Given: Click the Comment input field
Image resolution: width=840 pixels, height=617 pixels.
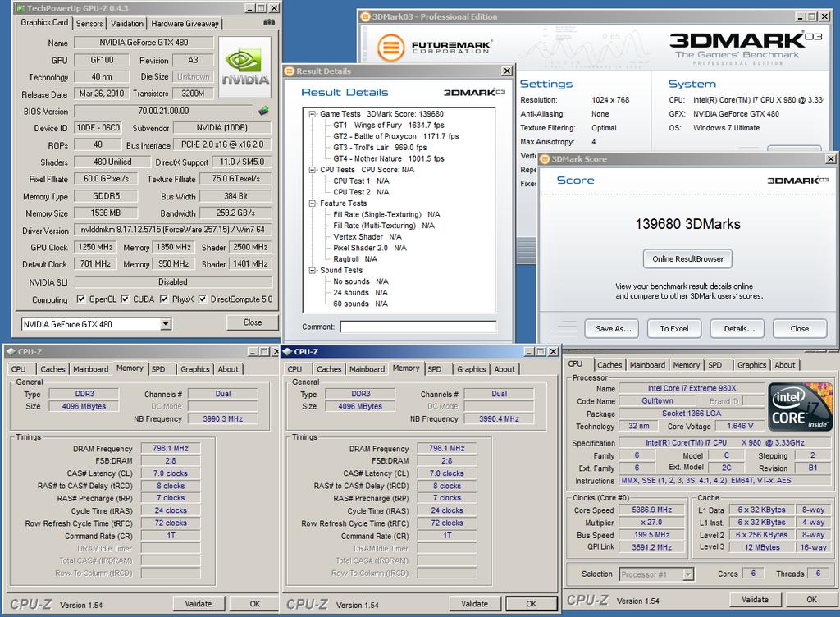Looking at the screenshot, I should click(418, 327).
